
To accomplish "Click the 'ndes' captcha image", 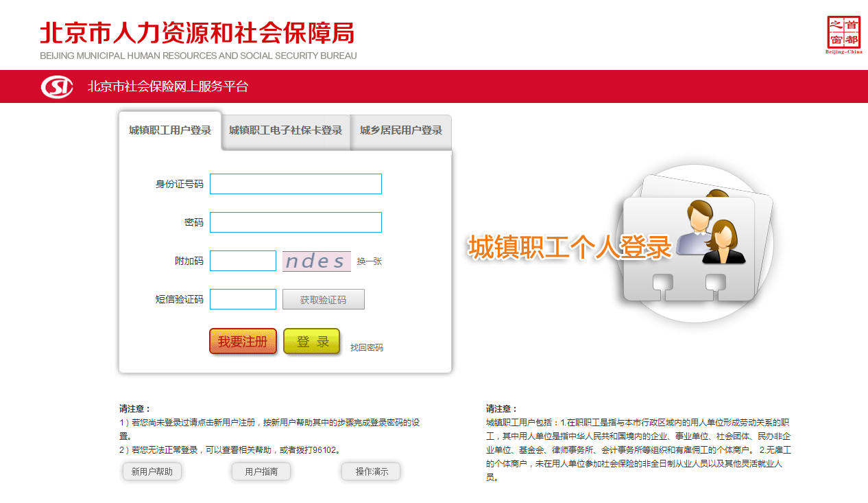I will (x=316, y=261).
